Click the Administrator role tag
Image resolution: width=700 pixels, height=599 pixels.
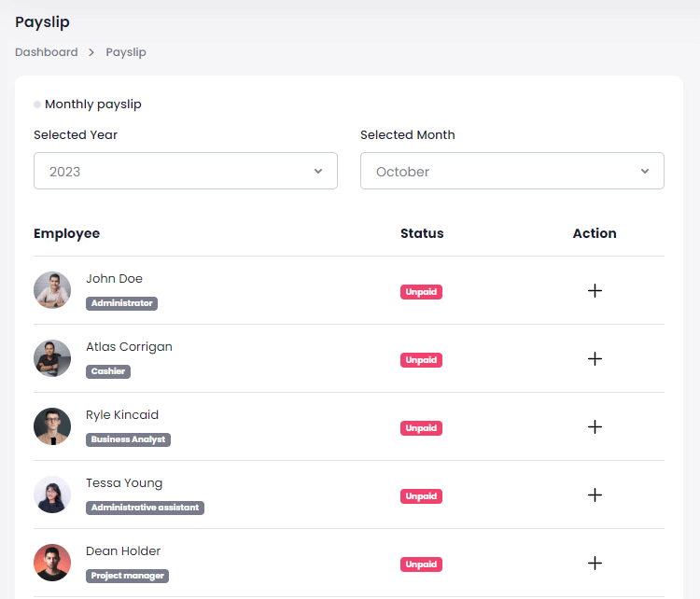(121, 303)
